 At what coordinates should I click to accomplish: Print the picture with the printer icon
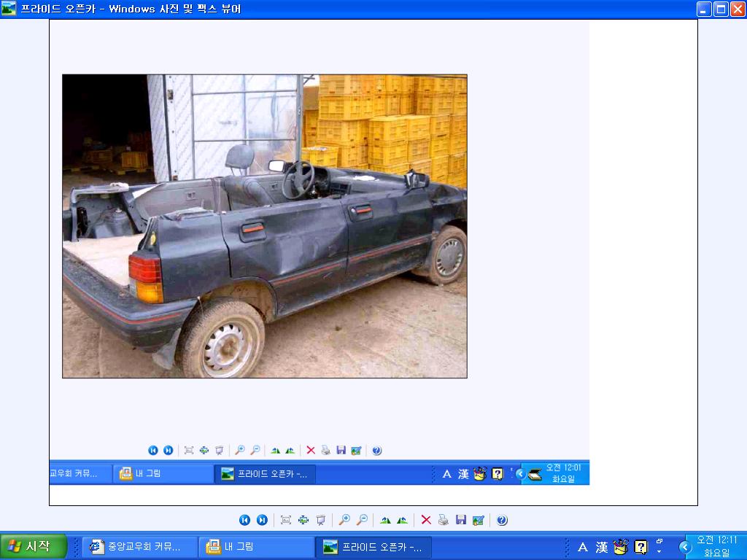click(x=443, y=520)
